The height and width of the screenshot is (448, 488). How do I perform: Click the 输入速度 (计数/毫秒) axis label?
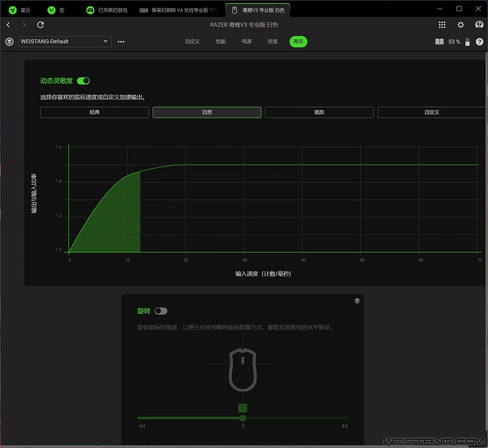263,274
